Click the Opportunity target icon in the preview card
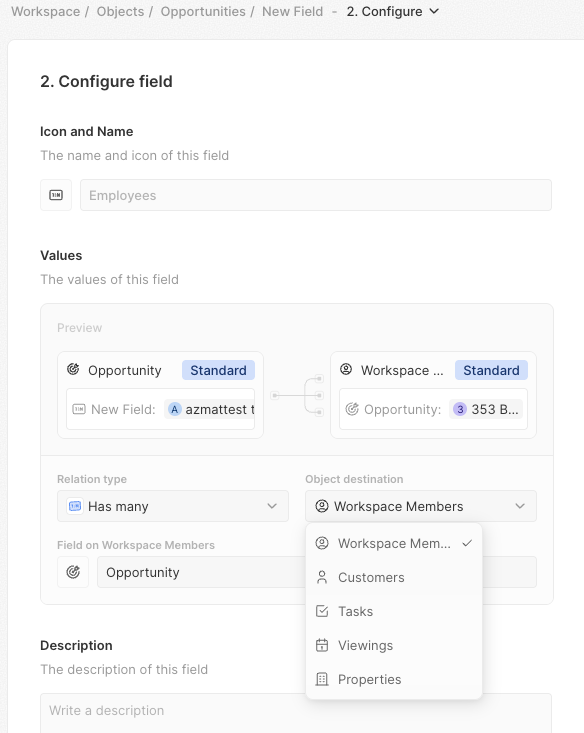This screenshot has height=733, width=584. [x=73, y=370]
